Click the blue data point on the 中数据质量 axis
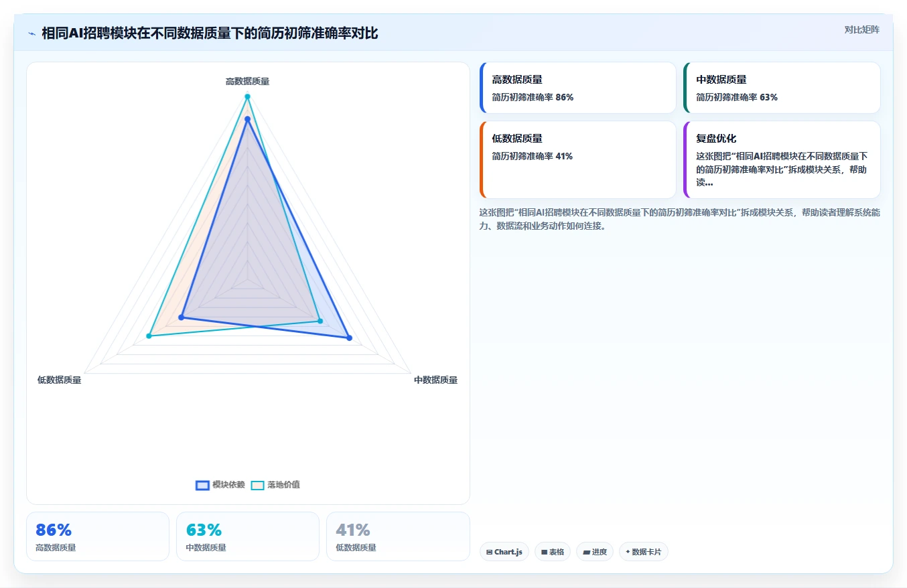This screenshot has height=588, width=907. point(349,338)
